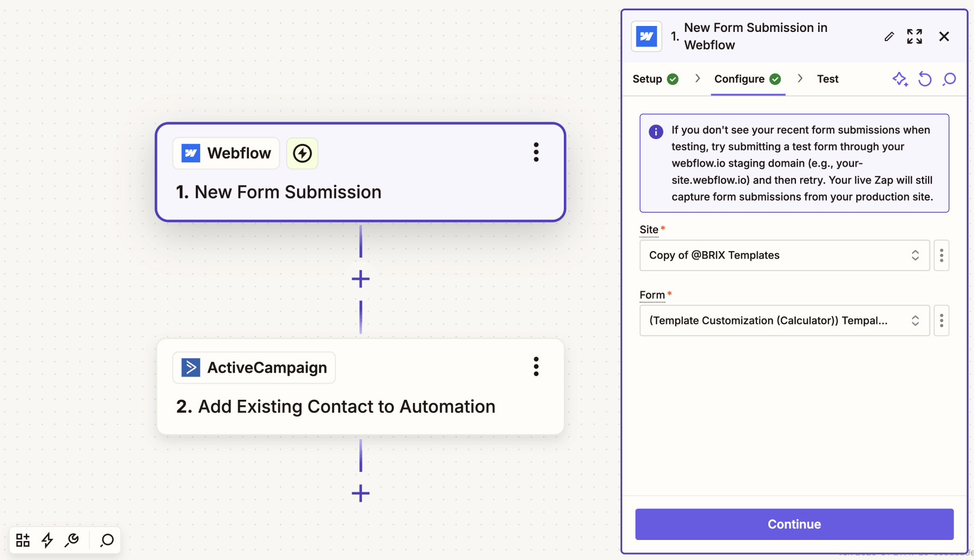The image size is (974, 560).
Task: Open the Form dropdown
Action: [785, 321]
